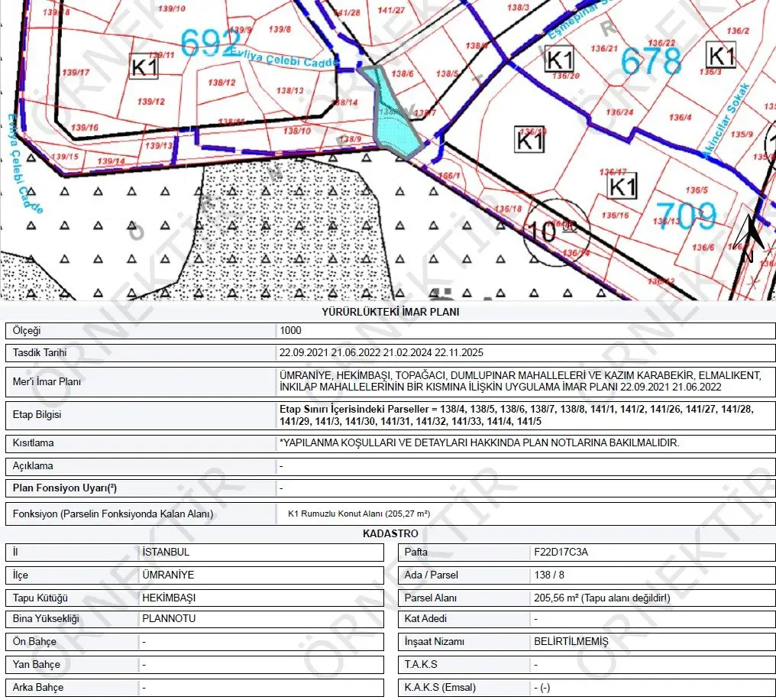This screenshot has width=776, height=700.
Task: Click the Kat Adedi label
Action: pos(425,619)
